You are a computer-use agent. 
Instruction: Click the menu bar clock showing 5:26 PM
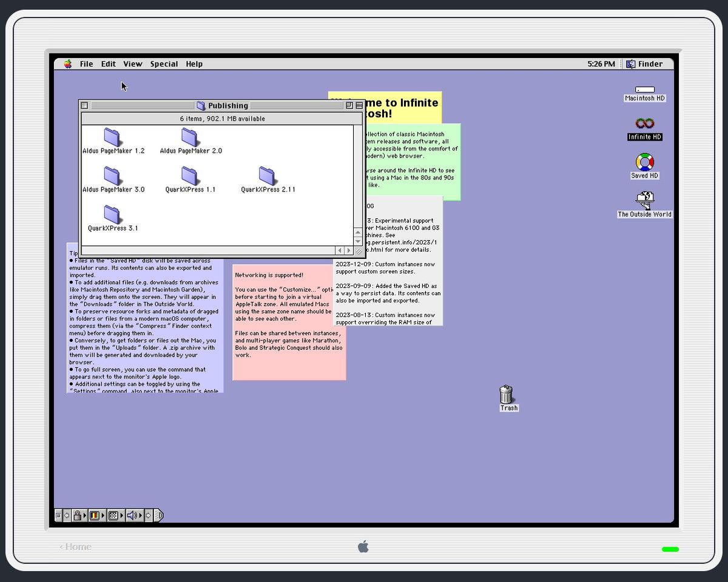[601, 64]
